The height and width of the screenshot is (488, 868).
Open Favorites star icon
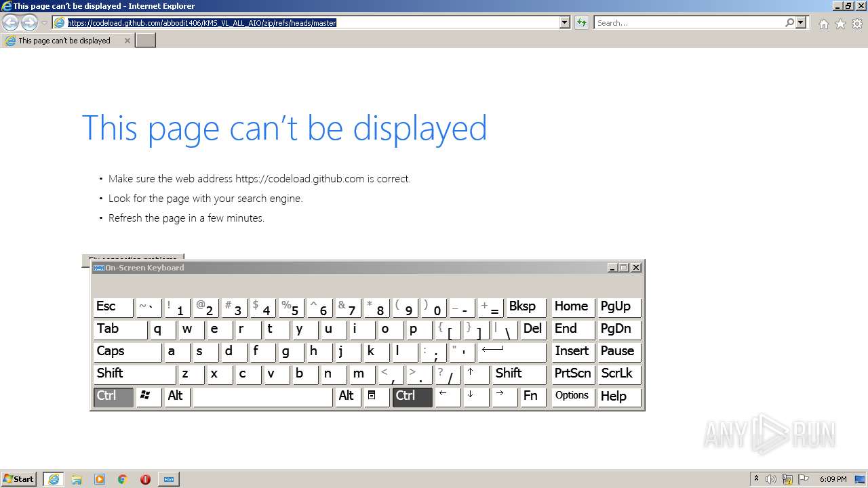coord(840,24)
